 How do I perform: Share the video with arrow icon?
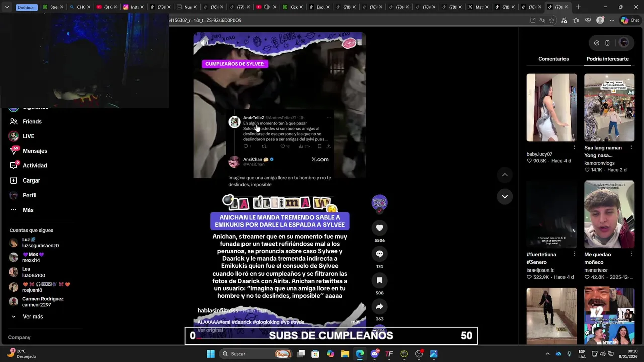pos(379,306)
